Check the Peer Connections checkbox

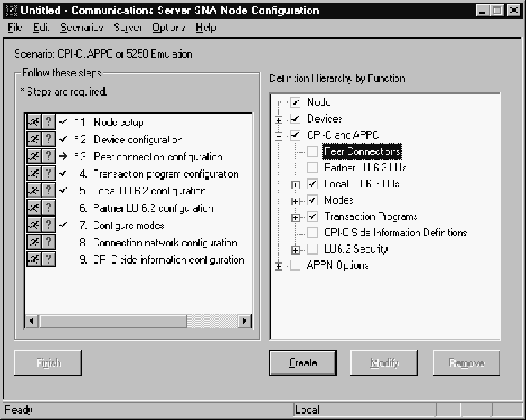coord(312,151)
